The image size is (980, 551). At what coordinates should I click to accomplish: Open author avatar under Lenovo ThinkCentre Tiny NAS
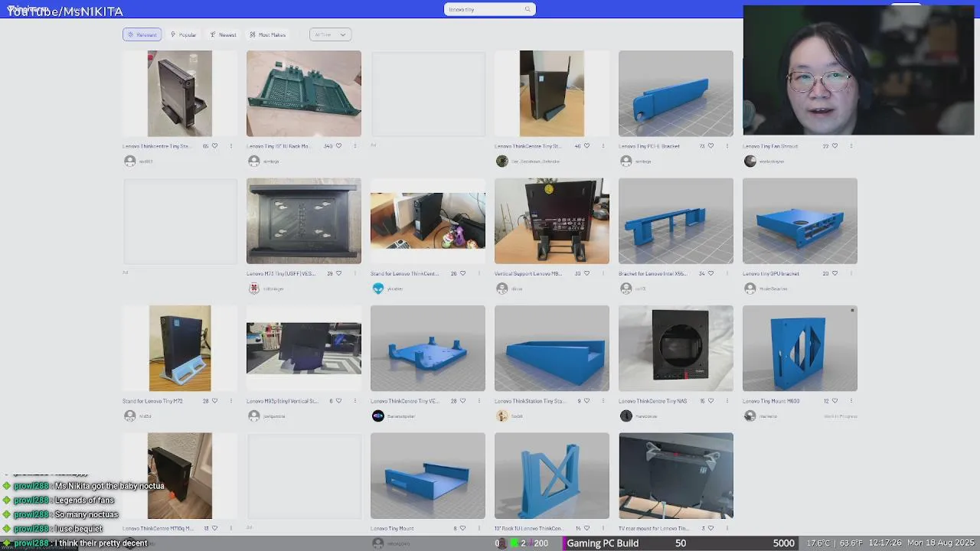[x=626, y=416]
